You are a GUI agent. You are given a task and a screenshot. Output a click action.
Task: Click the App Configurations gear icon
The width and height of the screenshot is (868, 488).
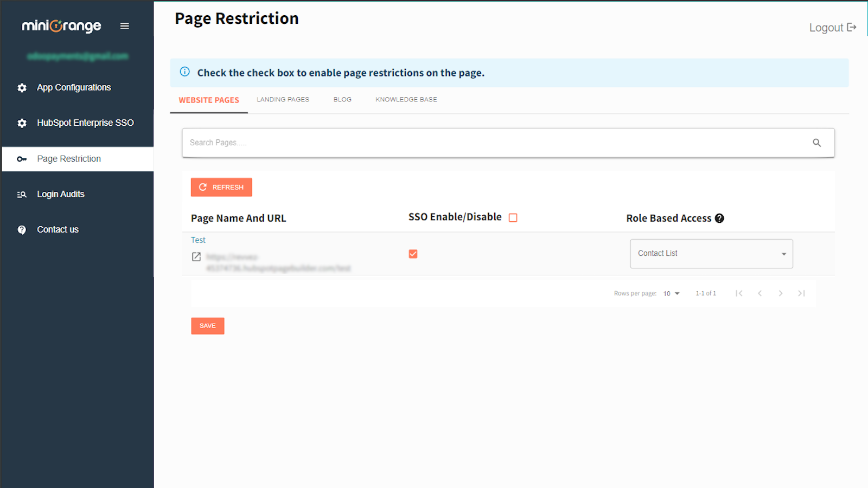click(21, 87)
